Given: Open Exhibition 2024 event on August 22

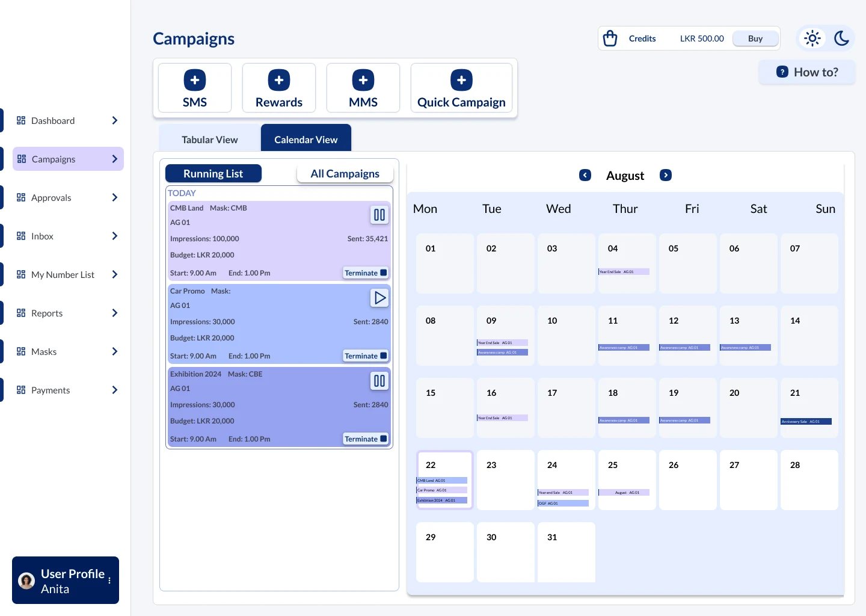Looking at the screenshot, I should tap(441, 500).
